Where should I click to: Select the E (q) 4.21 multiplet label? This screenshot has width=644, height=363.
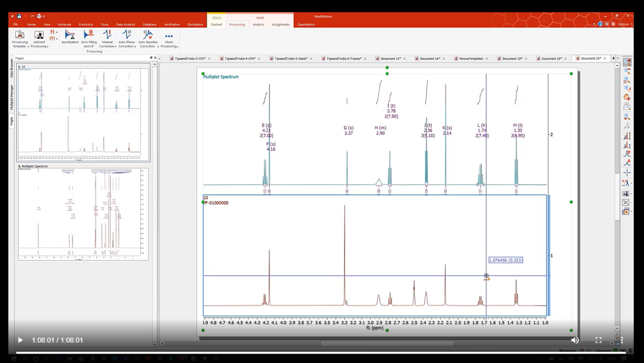tap(267, 130)
